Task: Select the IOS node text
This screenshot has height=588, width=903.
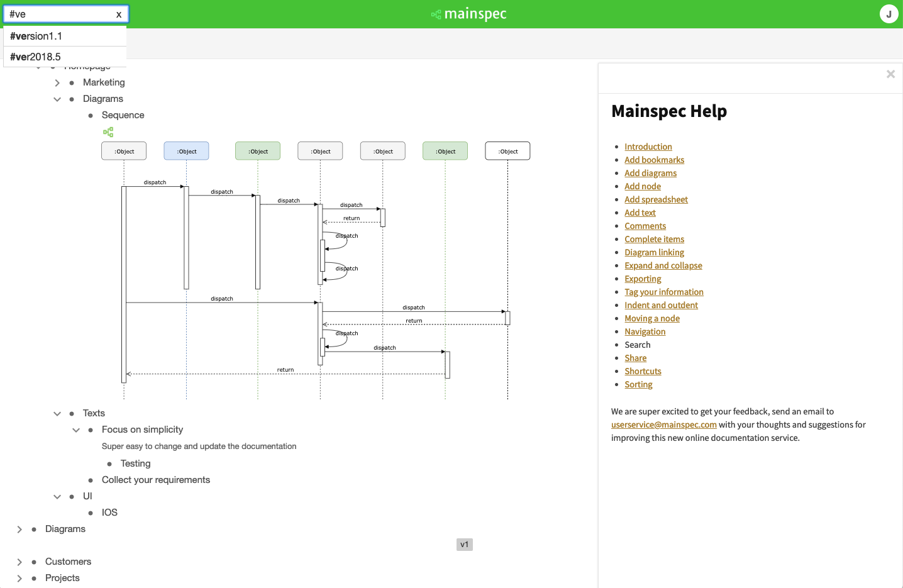Action: [109, 513]
